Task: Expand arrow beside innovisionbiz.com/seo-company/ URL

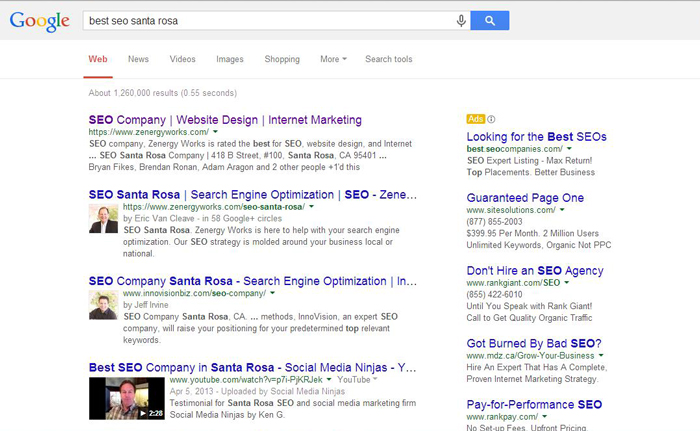Action: 272,293
